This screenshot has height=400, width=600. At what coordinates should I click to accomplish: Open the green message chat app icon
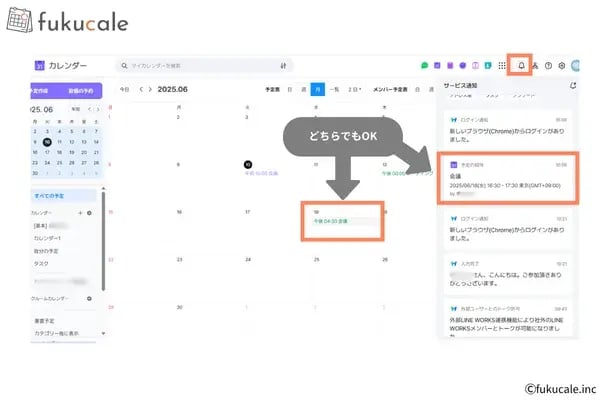coord(424,65)
